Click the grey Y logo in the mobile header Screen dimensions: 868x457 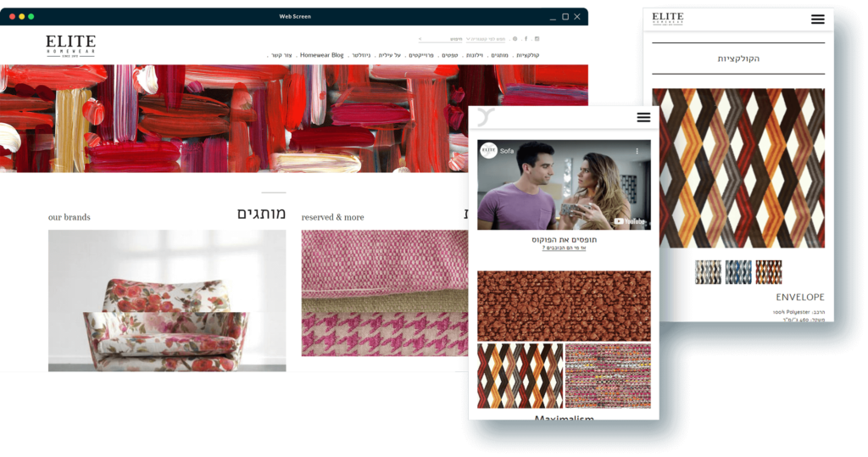[484, 117]
